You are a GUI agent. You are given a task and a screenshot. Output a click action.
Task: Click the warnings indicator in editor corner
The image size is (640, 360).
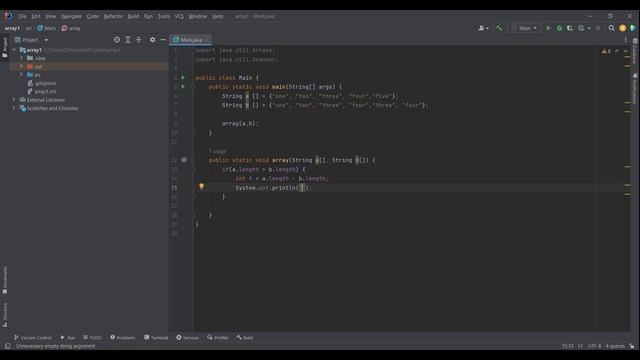(606, 51)
